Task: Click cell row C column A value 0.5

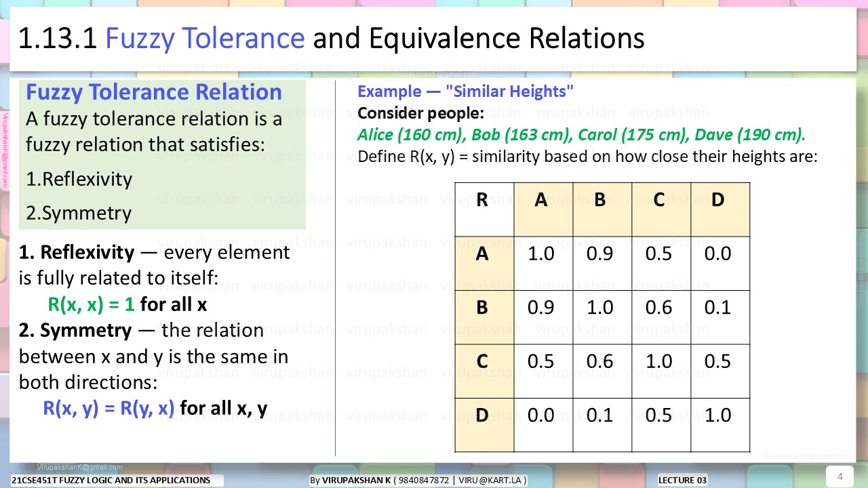Action: (x=543, y=371)
